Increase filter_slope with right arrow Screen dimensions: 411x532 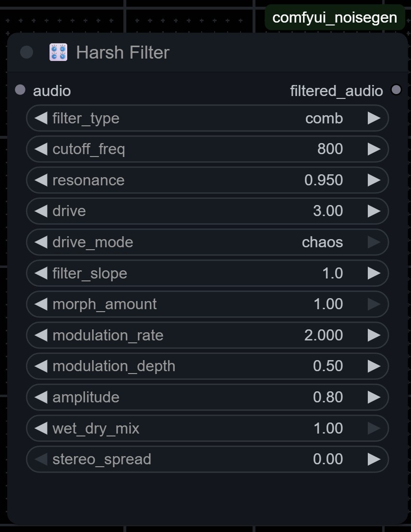coord(374,273)
